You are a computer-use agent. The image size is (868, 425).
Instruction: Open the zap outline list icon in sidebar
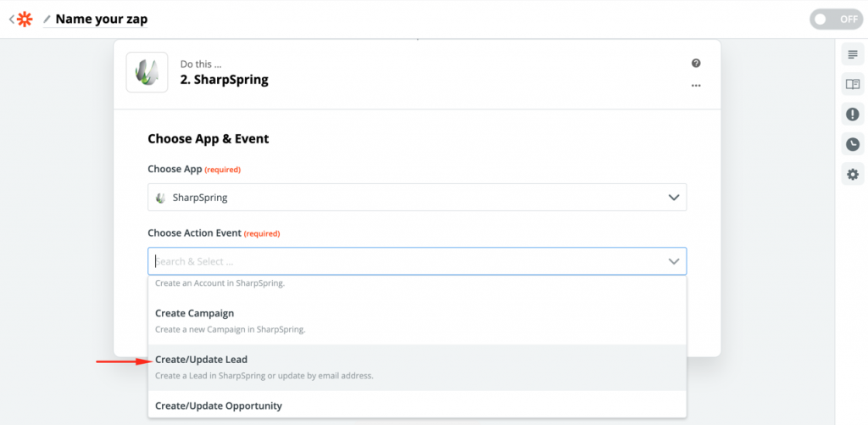coord(852,55)
